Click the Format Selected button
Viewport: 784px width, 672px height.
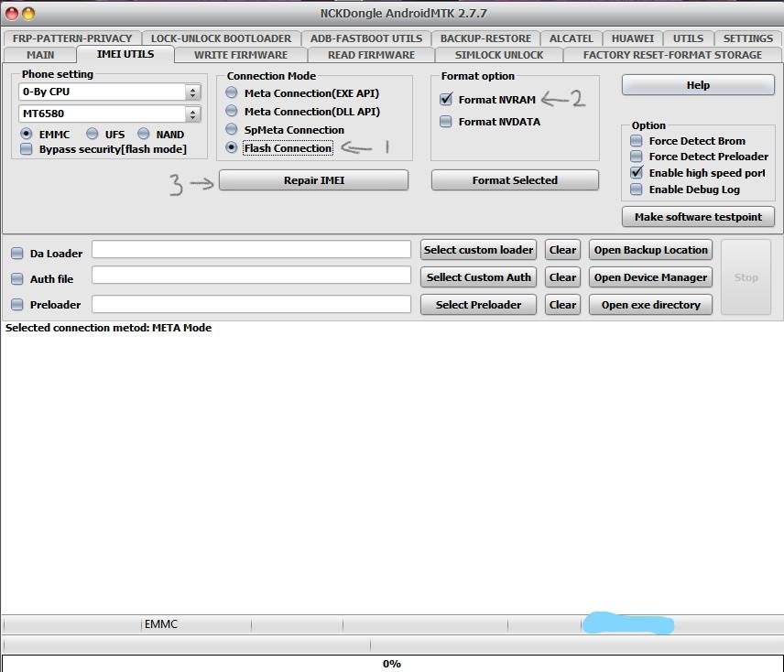click(515, 180)
